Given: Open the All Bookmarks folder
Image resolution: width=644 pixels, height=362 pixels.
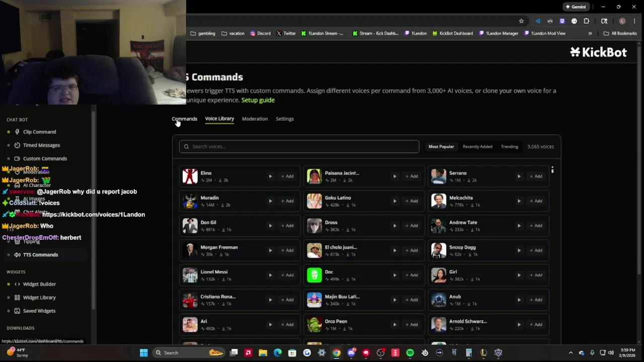Looking at the screenshot, I should [620, 34].
